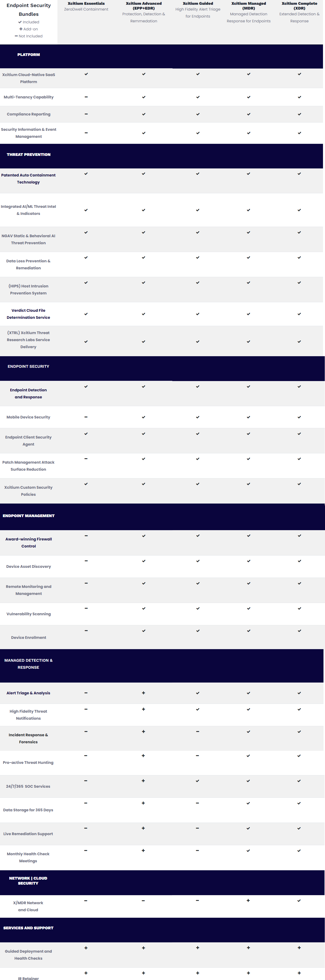Open the Xcitium Complete (XDR) column heading
Screen dimensions: 325x980
(x=299, y=6)
